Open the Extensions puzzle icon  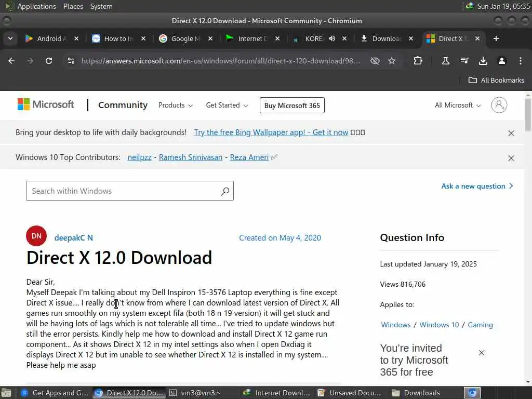pyautogui.click(x=418, y=61)
